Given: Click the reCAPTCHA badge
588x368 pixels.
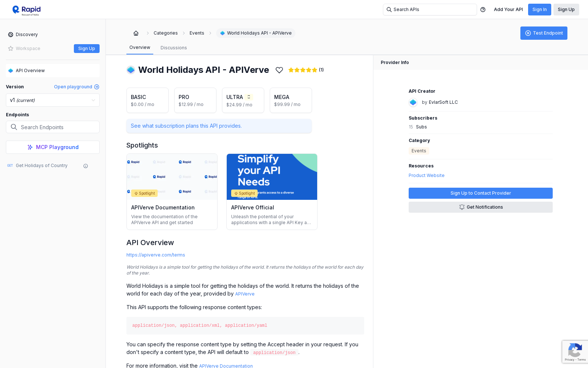Looking at the screenshot, I should click(575, 352).
